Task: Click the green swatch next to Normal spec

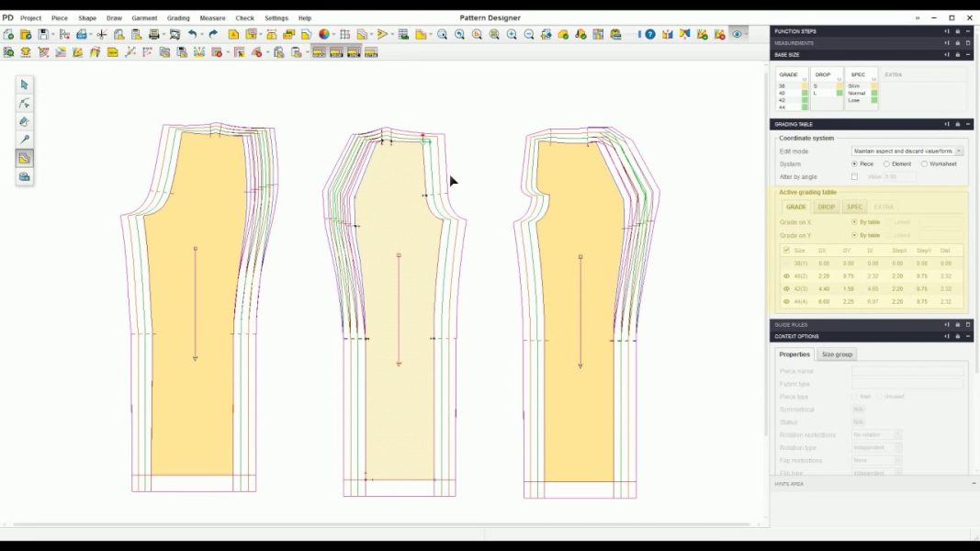Action: [x=873, y=93]
